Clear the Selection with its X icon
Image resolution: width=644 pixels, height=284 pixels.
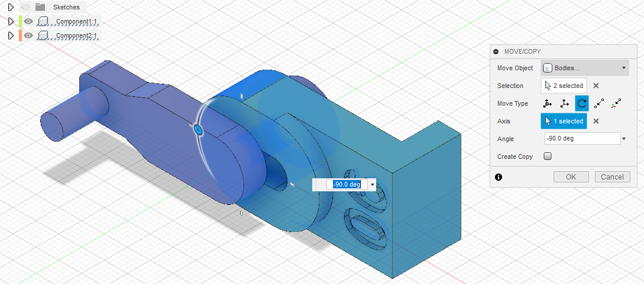tap(596, 86)
